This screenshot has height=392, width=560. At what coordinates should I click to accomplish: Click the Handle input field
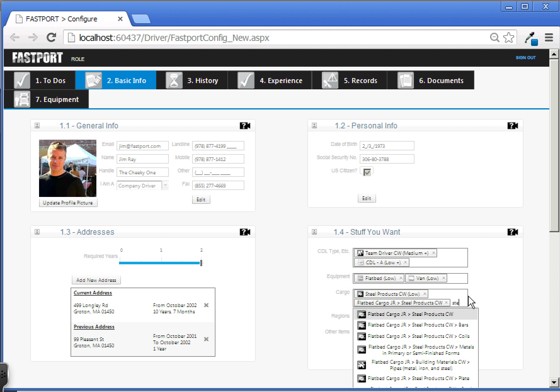click(142, 172)
